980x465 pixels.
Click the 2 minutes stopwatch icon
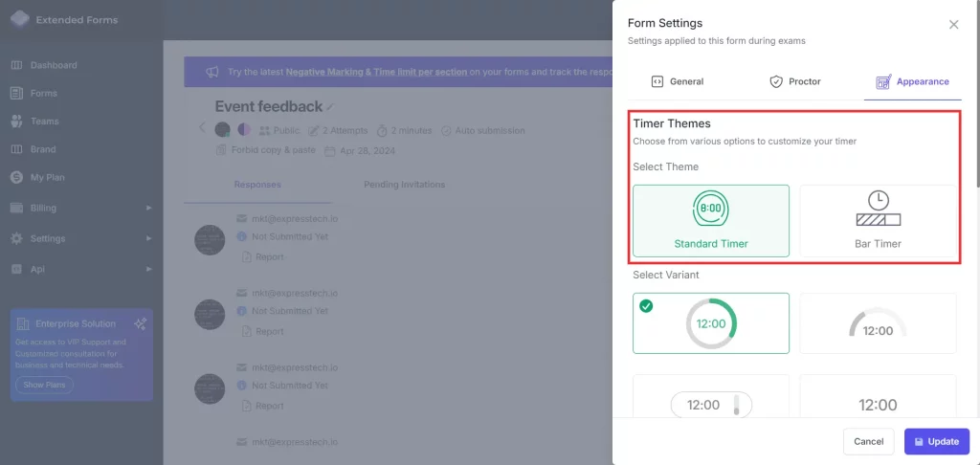point(382,131)
